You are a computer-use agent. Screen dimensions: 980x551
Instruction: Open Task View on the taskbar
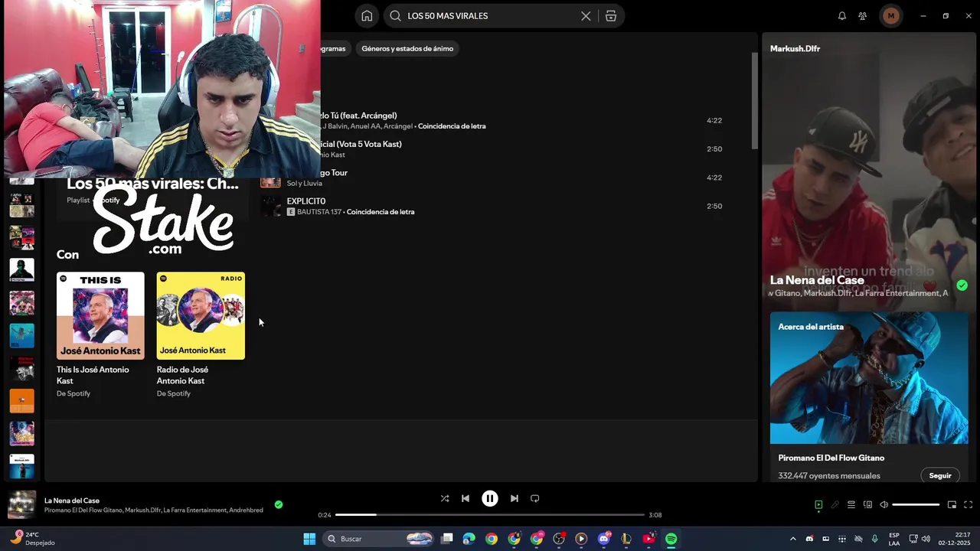[x=447, y=539]
